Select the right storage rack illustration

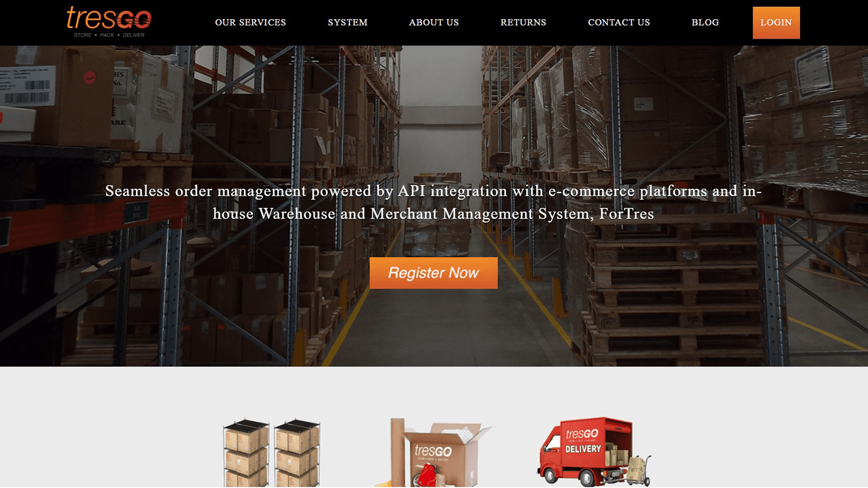[297, 453]
